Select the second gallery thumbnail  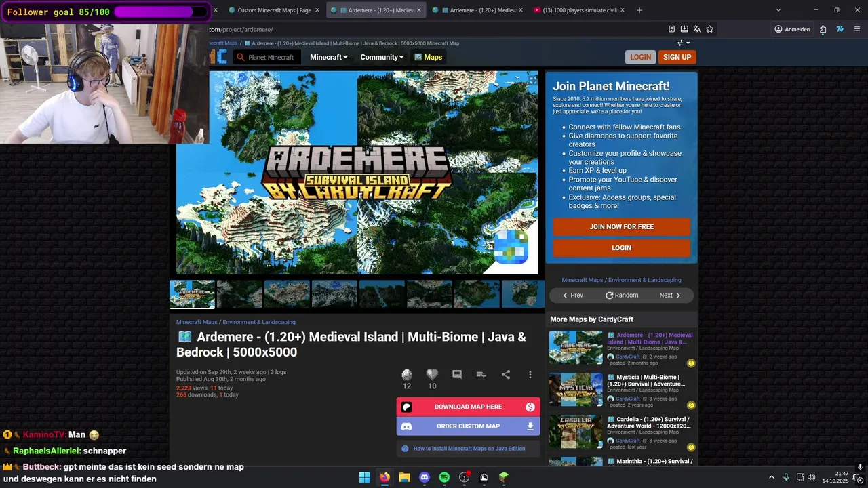coord(239,294)
